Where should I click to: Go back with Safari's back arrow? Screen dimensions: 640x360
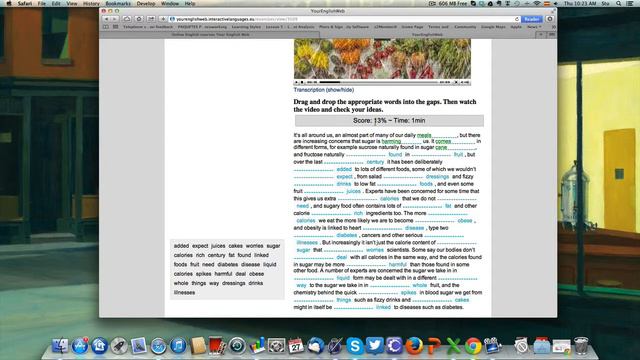tap(107, 19)
